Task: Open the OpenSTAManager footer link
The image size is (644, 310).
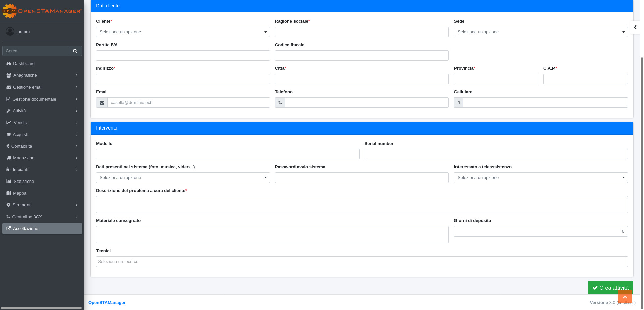Action: coord(107,303)
